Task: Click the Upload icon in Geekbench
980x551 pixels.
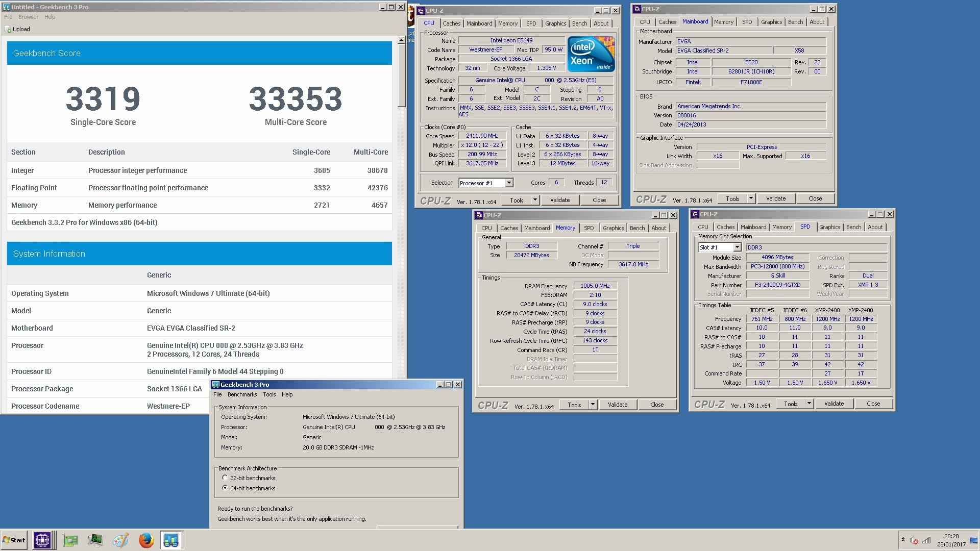Action: click(x=8, y=29)
